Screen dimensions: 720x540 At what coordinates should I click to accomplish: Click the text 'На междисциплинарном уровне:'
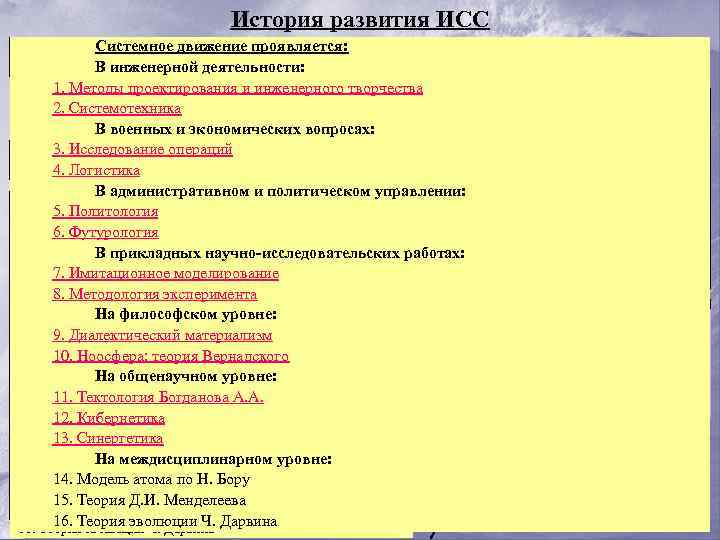pyautogui.click(x=214, y=459)
